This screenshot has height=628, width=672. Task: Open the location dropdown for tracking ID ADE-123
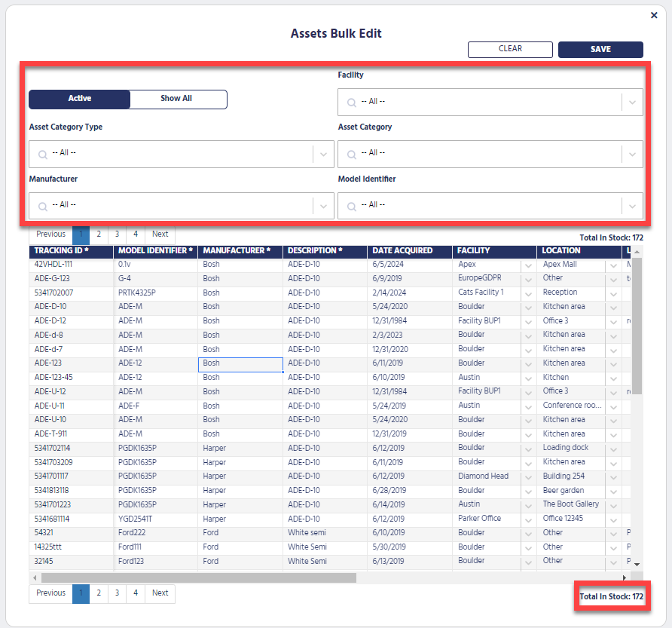613,363
